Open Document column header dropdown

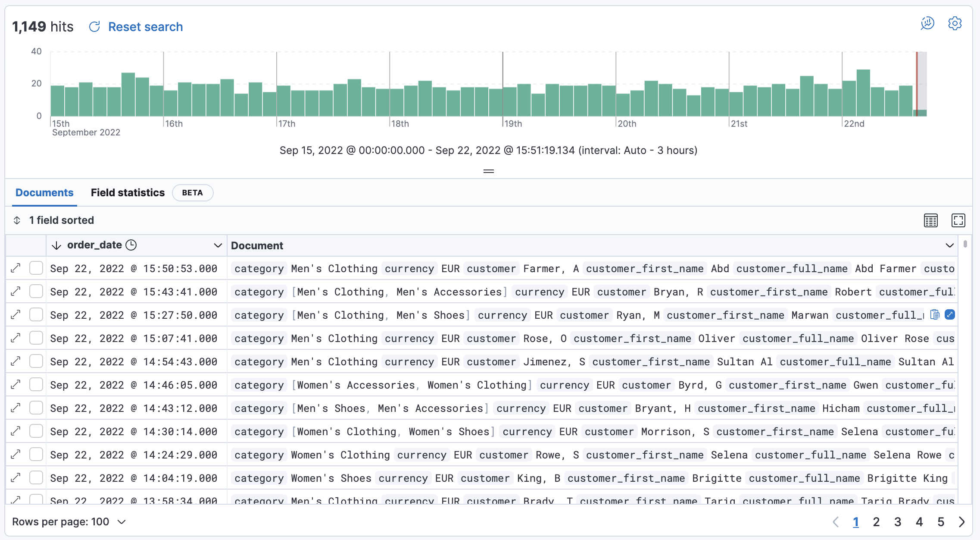(x=949, y=245)
